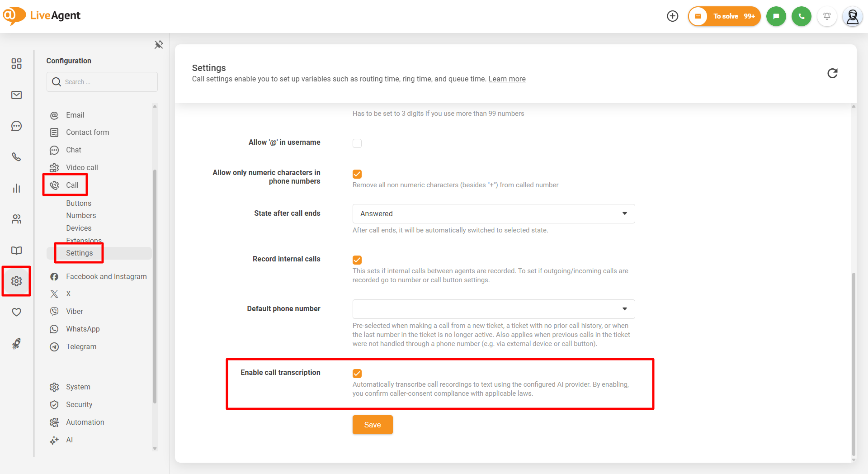Select Numbers under Call menu
The width and height of the screenshot is (868, 474).
[81, 216]
